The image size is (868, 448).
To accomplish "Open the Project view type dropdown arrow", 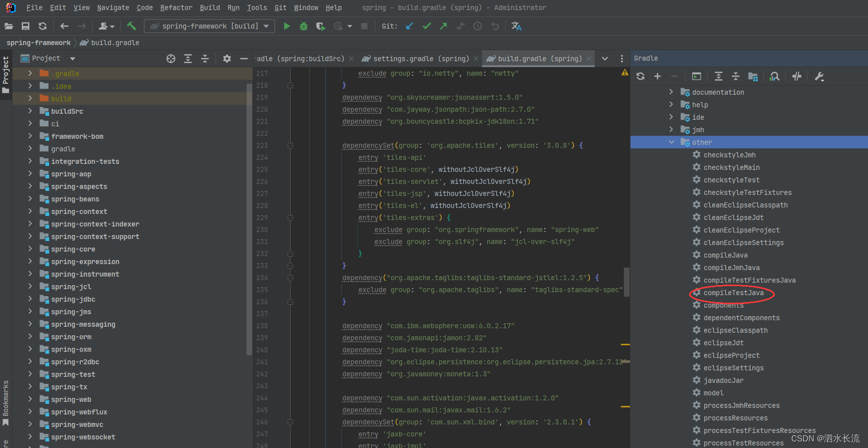I will [x=73, y=59].
